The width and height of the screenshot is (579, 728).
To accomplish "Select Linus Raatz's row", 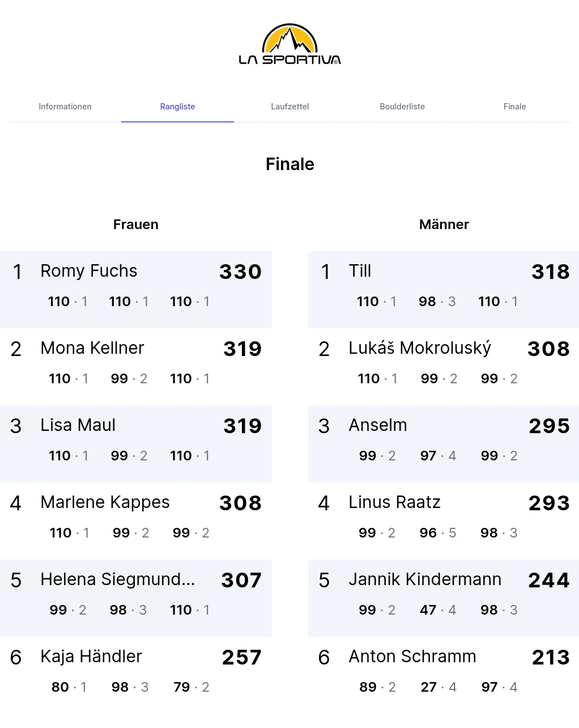I will [444, 521].
